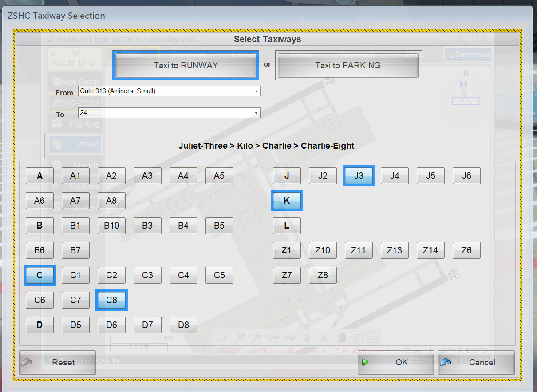Select taxiway Z10

pos(323,250)
